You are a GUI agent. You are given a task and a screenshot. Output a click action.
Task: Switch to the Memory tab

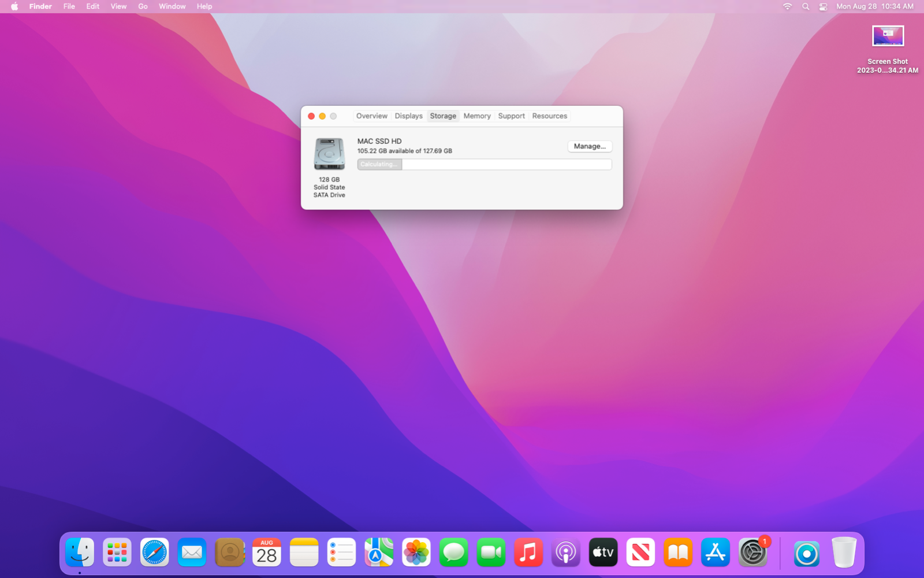477,116
